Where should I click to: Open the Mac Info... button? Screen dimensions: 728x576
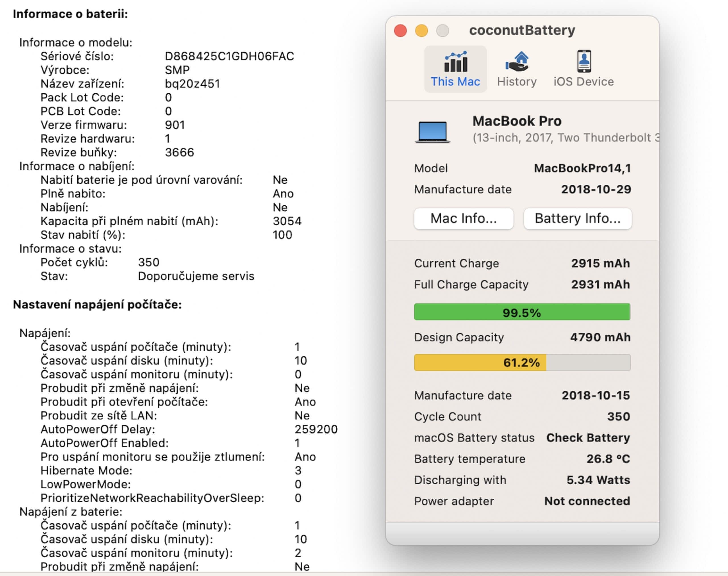464,218
